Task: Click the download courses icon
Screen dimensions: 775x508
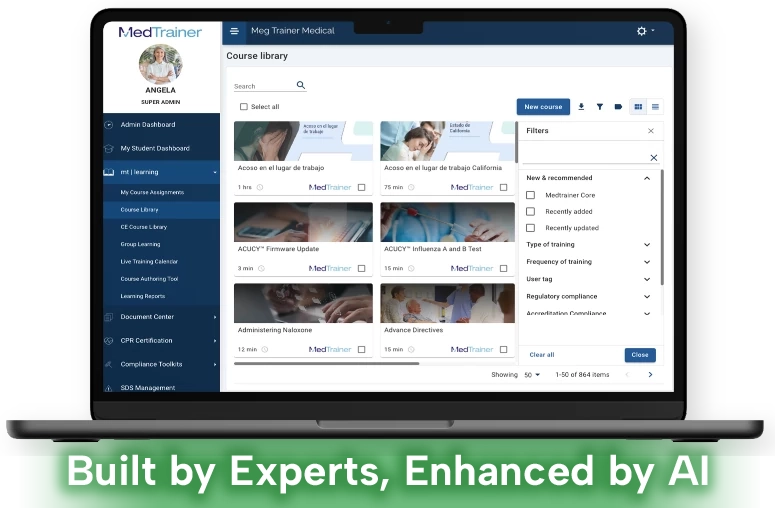Action: [x=582, y=107]
